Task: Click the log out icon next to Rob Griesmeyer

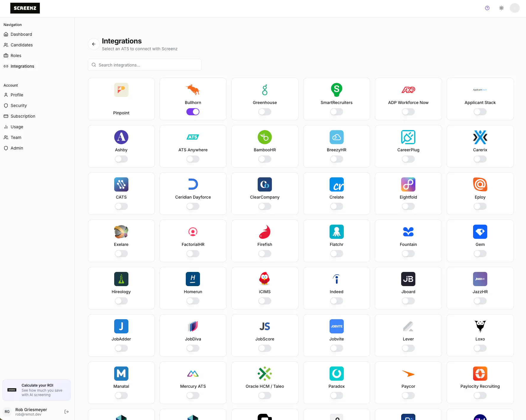Action: [67, 412]
